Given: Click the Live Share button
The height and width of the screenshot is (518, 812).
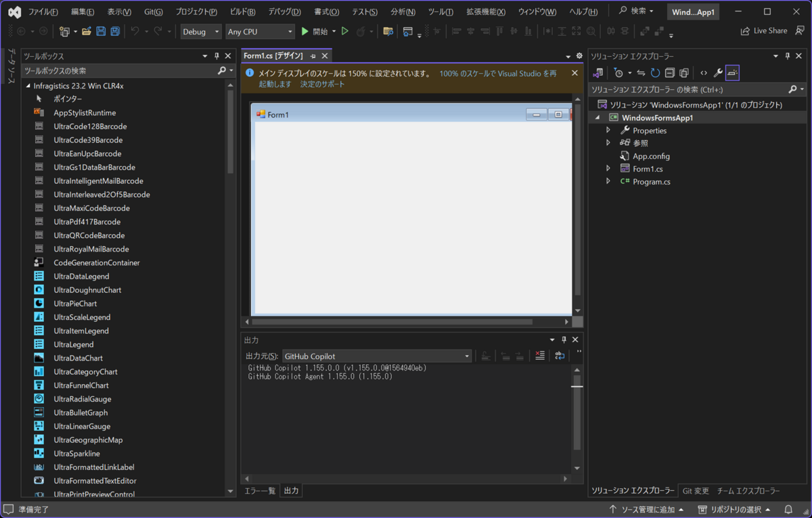Looking at the screenshot, I should click(x=764, y=31).
